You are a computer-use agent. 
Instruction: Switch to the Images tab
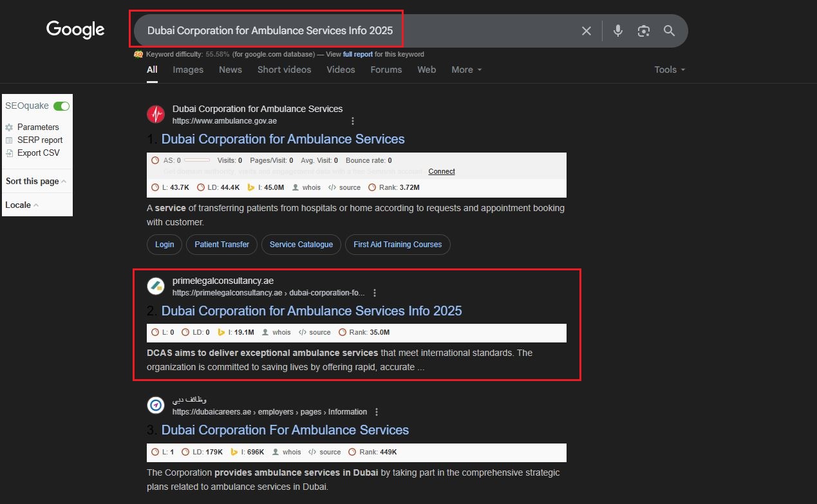pyautogui.click(x=188, y=70)
